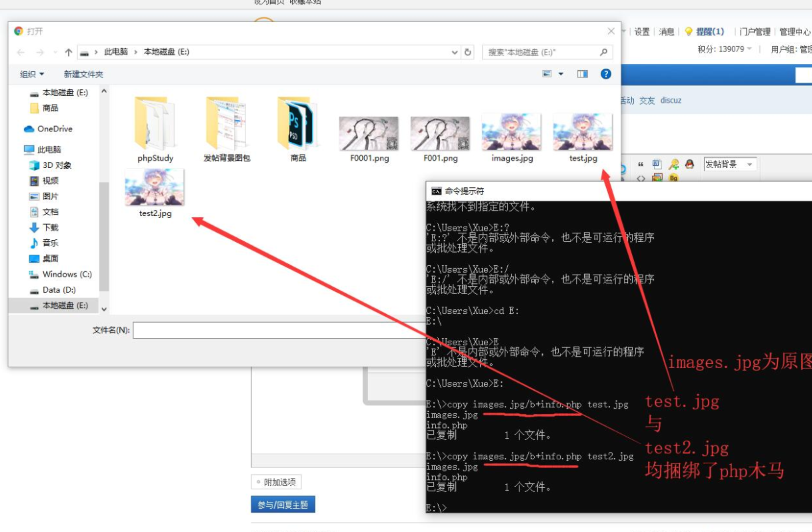Viewport: 812px width, 532px height.
Task: Click the search magnifier icon in dialog
Action: 604,52
